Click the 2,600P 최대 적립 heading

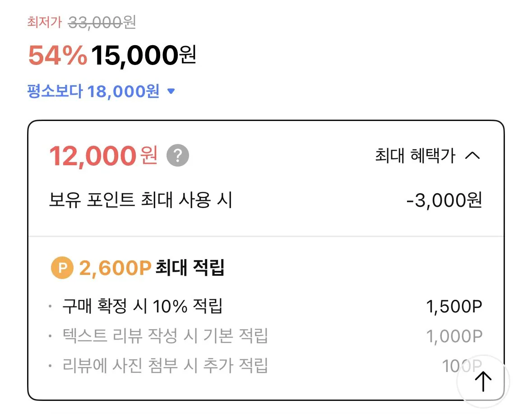click(x=152, y=269)
